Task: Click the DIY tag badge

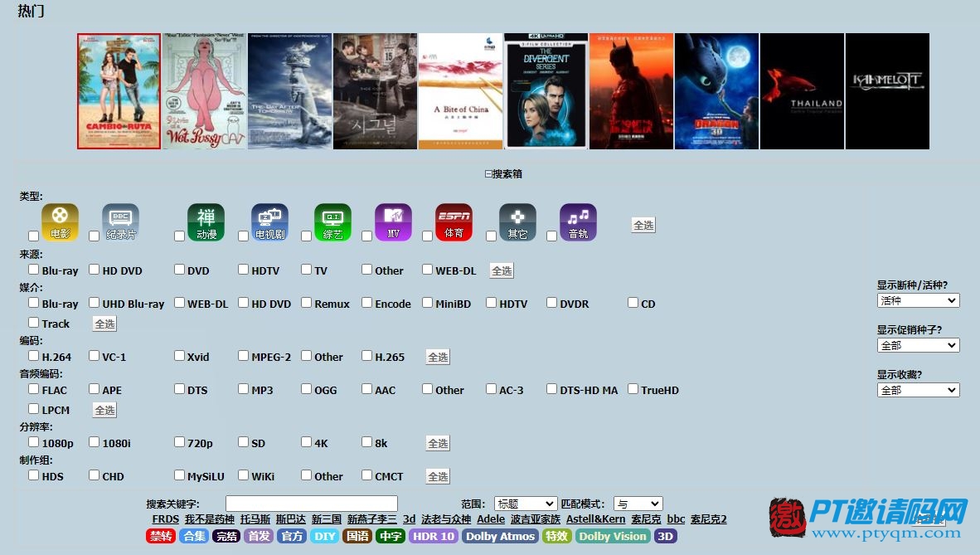Action: [324, 536]
